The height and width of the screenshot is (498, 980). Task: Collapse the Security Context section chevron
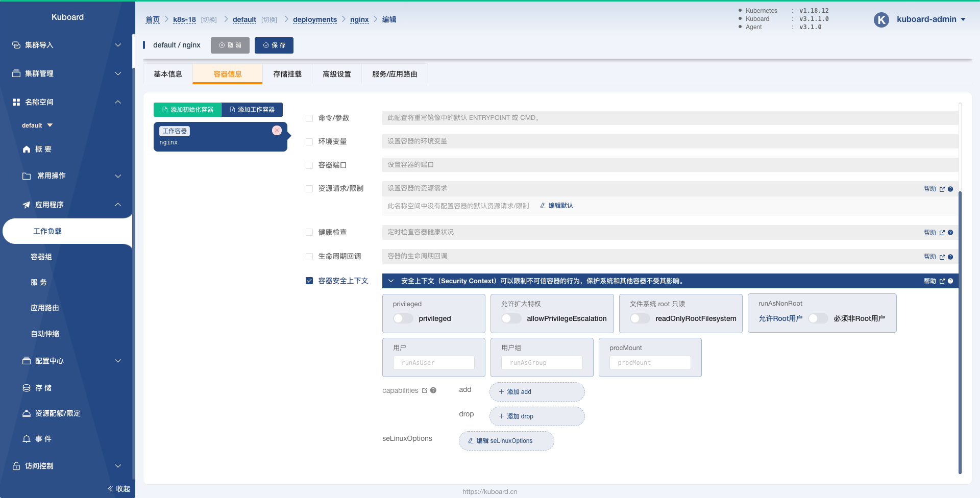pyautogui.click(x=391, y=281)
